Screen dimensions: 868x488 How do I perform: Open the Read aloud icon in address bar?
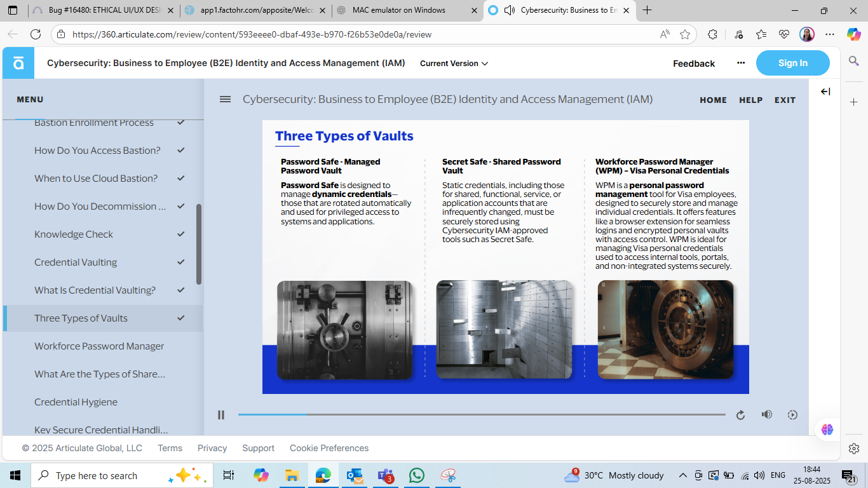pyautogui.click(x=665, y=34)
